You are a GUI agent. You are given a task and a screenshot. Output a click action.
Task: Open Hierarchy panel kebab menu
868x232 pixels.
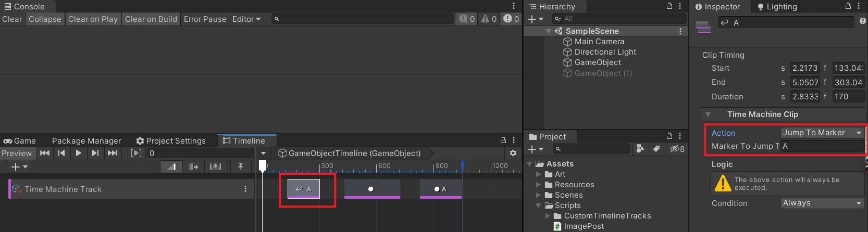tap(680, 6)
